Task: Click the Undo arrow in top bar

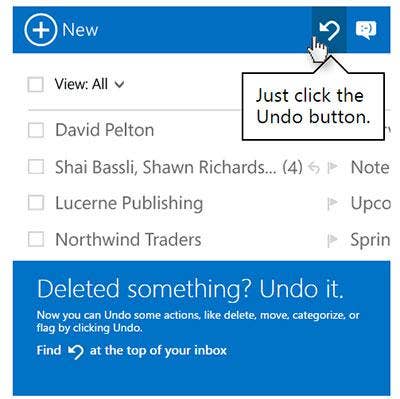Action: tap(329, 30)
